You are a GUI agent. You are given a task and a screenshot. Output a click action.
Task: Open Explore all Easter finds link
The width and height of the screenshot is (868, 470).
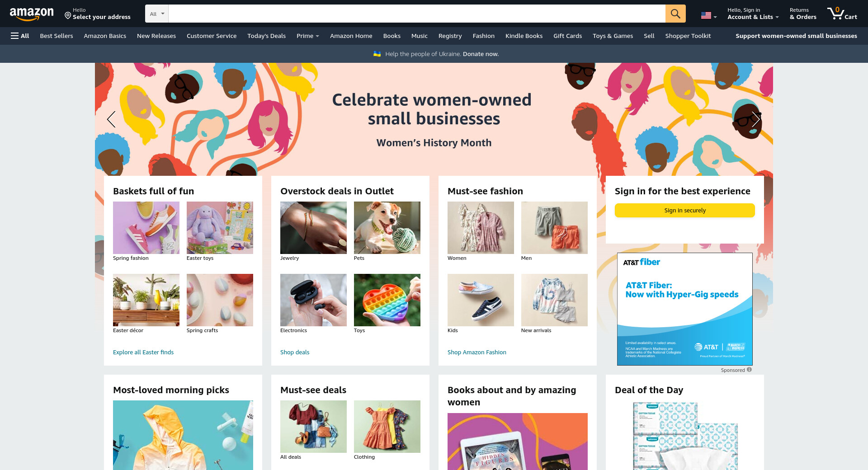pyautogui.click(x=143, y=352)
